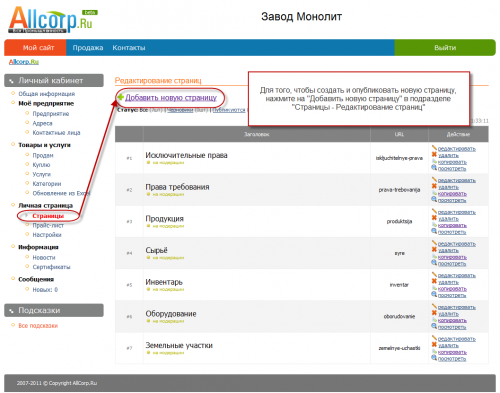The image size is (500, 393).
Task: Open the Allcorp.Ru breadcrumb link
Action: coord(24,62)
